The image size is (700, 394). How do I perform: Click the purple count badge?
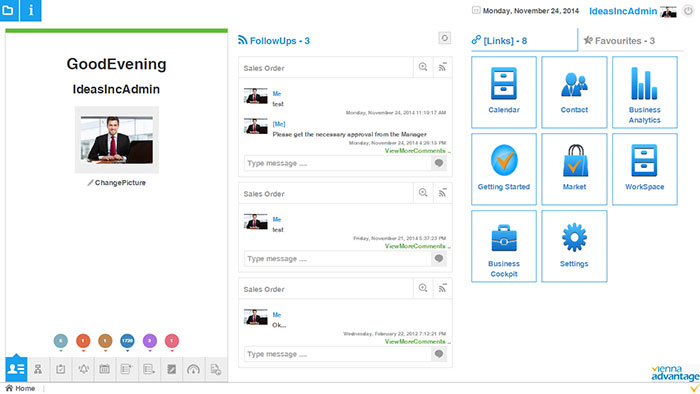150,341
